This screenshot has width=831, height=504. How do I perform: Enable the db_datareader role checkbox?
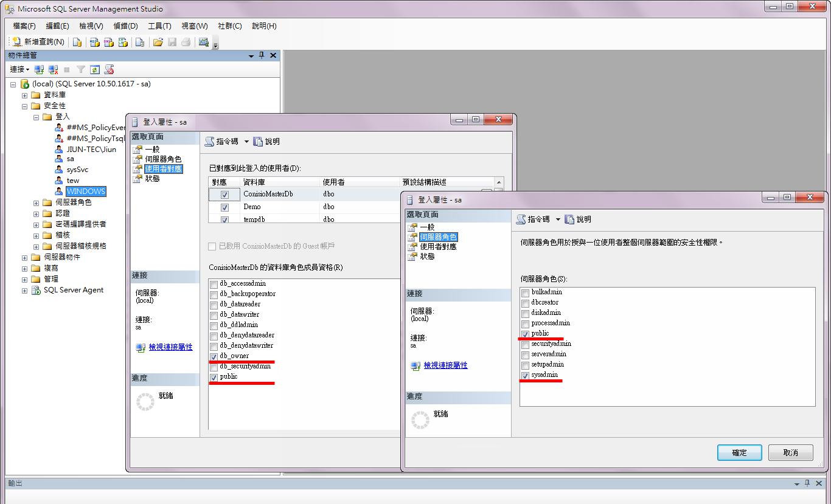(214, 305)
